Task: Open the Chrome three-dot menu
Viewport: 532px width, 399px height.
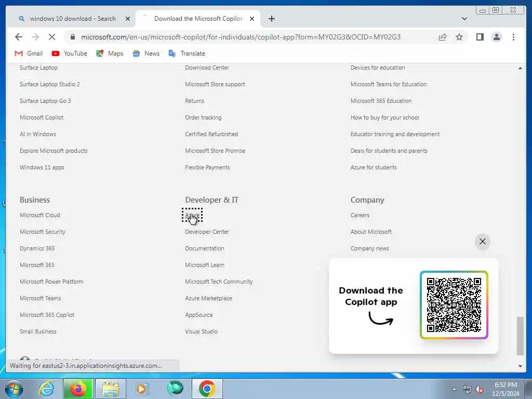Action: point(513,37)
